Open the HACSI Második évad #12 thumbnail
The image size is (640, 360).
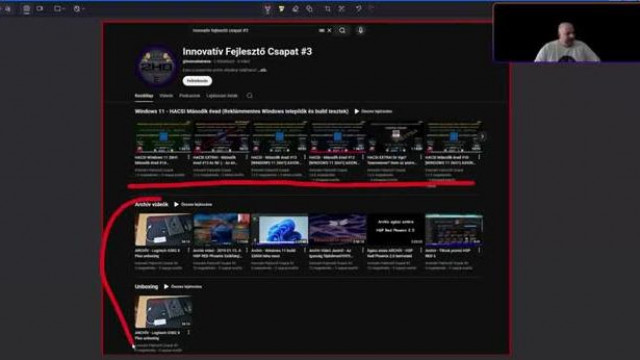click(x=337, y=136)
